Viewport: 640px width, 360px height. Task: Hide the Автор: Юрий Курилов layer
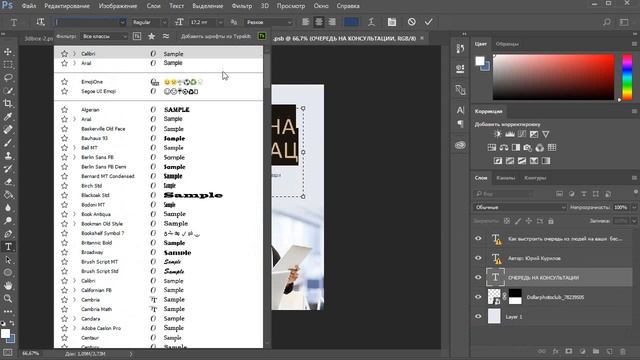[478, 258]
